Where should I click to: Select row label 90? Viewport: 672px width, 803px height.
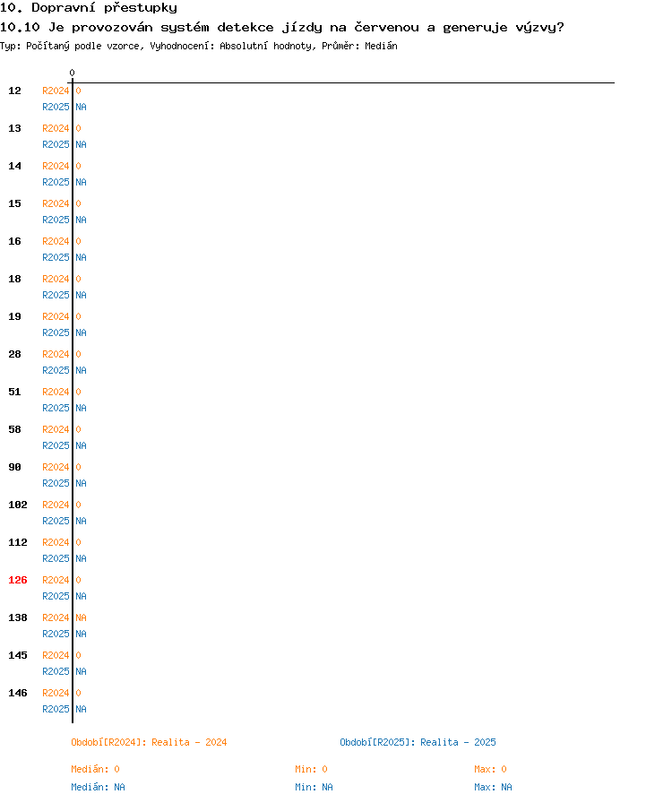(x=14, y=467)
